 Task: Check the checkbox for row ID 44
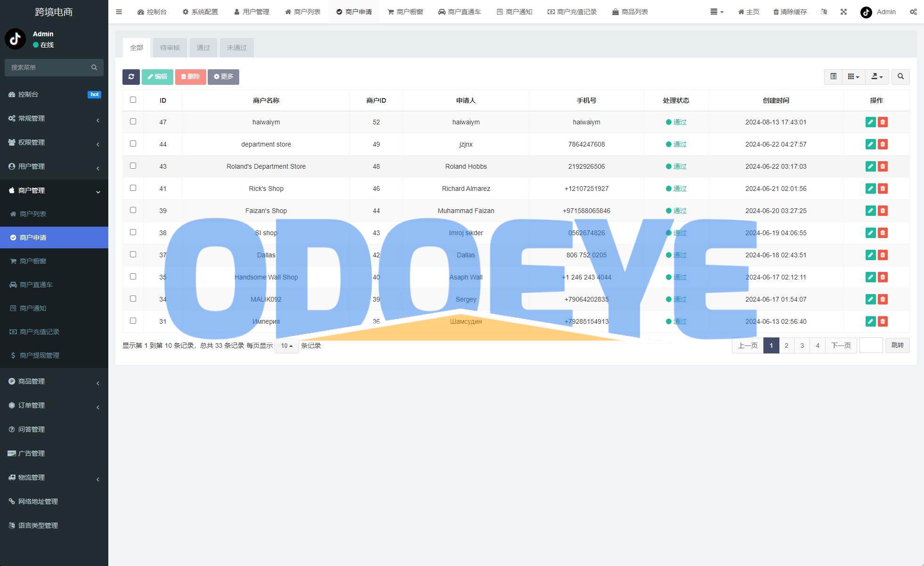(133, 144)
